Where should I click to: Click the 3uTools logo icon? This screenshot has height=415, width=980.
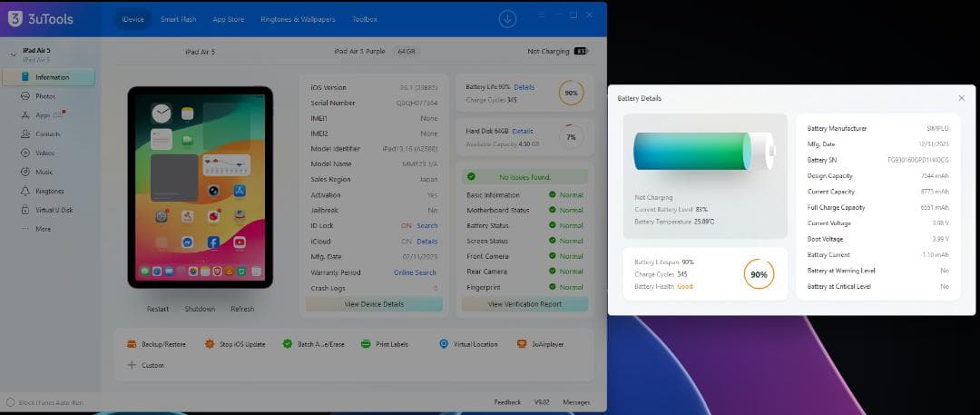point(15,19)
